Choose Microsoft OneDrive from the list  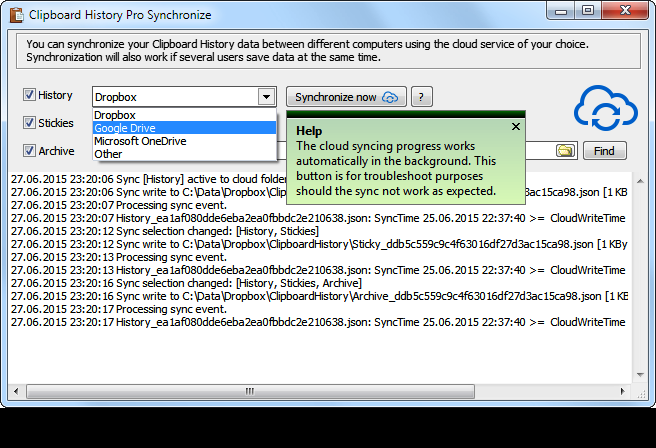coord(184,141)
